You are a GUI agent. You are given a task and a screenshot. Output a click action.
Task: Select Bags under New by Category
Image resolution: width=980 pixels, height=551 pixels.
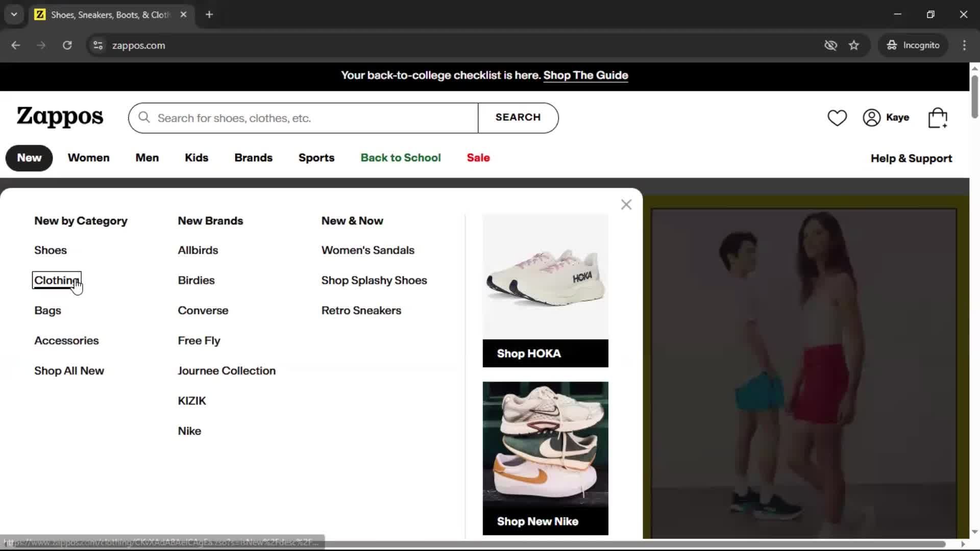pyautogui.click(x=47, y=310)
